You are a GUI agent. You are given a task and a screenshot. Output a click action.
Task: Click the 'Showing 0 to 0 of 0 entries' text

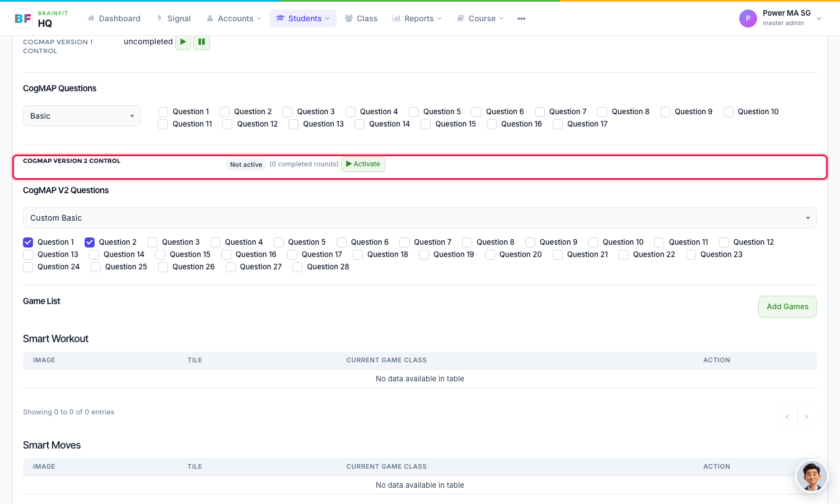[x=68, y=412]
